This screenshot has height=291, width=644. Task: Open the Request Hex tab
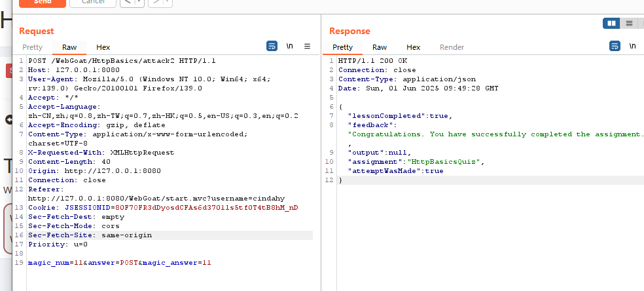103,47
